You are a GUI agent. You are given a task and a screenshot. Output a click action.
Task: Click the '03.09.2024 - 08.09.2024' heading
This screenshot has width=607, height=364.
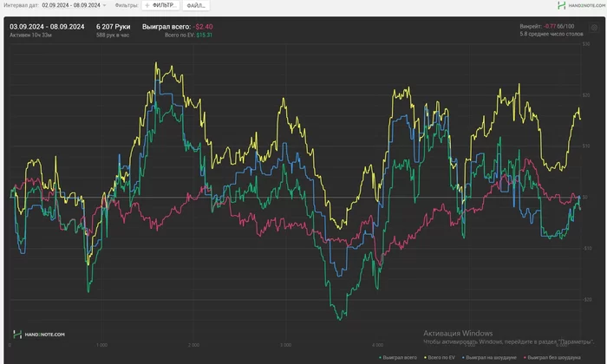47,27
